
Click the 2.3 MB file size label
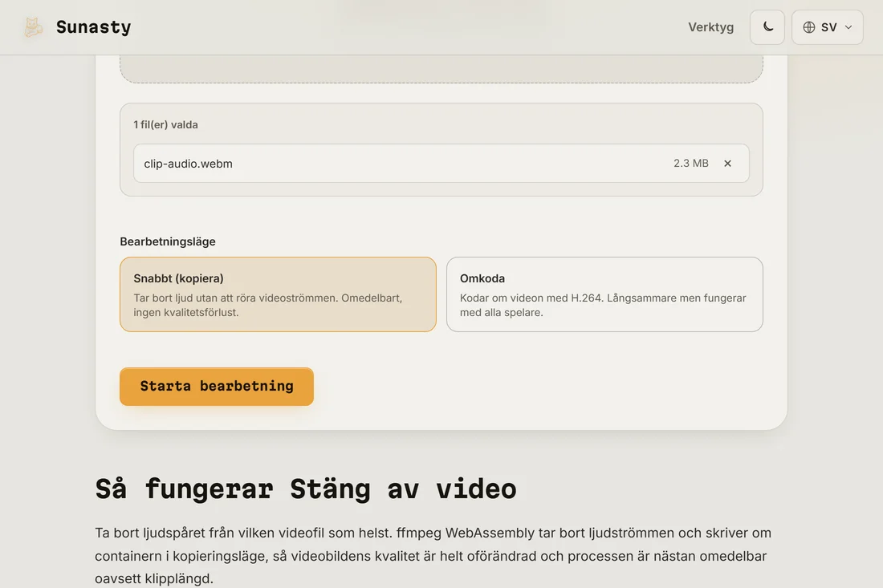(691, 163)
